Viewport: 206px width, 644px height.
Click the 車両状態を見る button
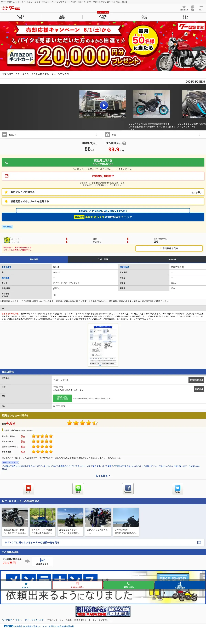tap(169, 248)
